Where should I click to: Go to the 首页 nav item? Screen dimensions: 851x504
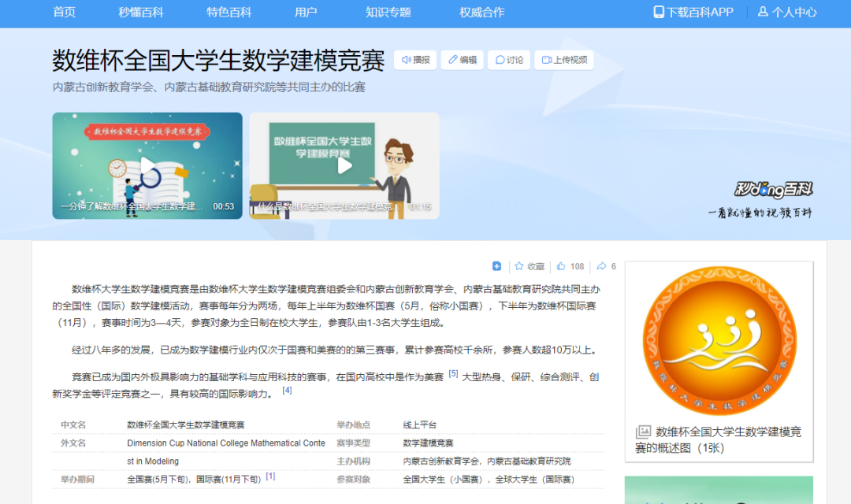pyautogui.click(x=64, y=12)
